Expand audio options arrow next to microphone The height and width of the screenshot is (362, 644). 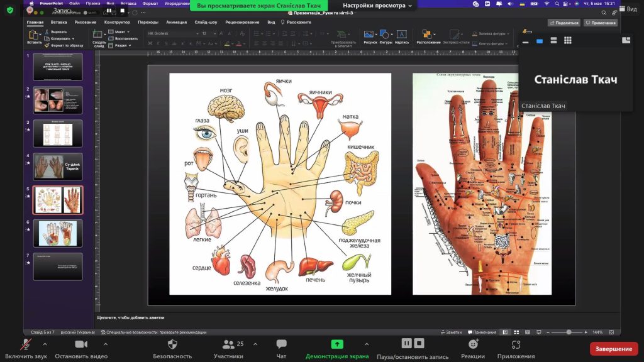[45, 344]
